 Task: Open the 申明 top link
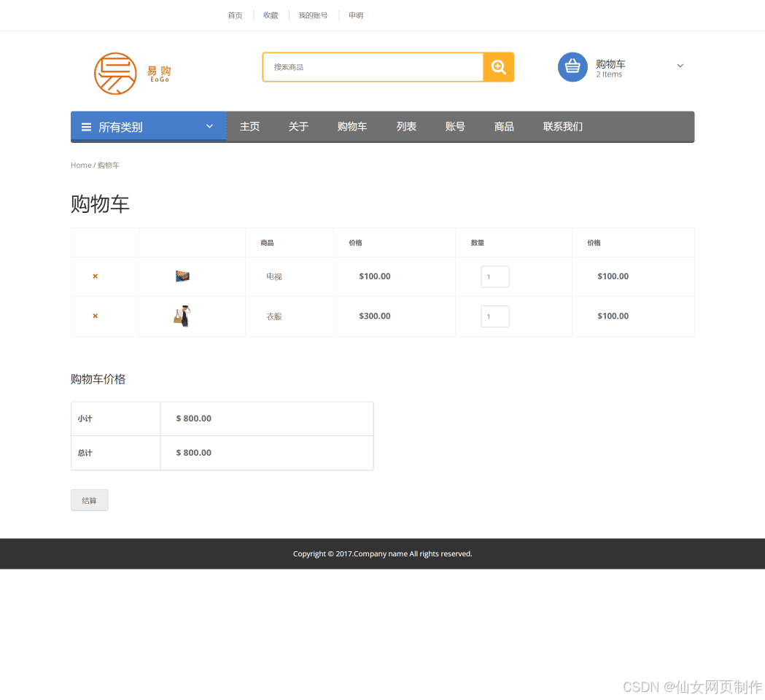point(356,15)
